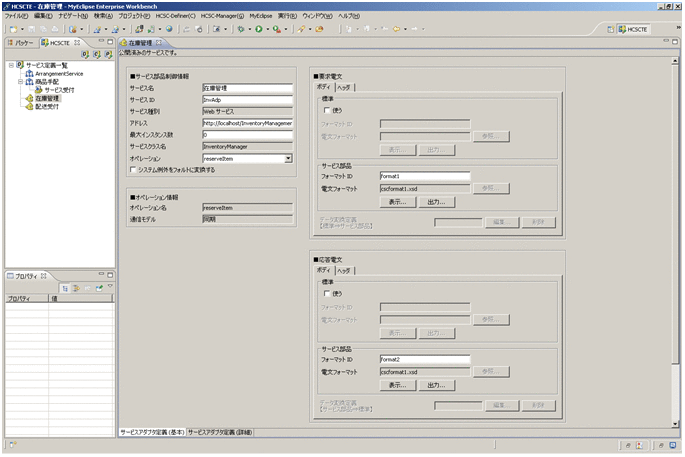Select the 配送受付 service in tree
The width and height of the screenshot is (685, 457).
(x=46, y=106)
